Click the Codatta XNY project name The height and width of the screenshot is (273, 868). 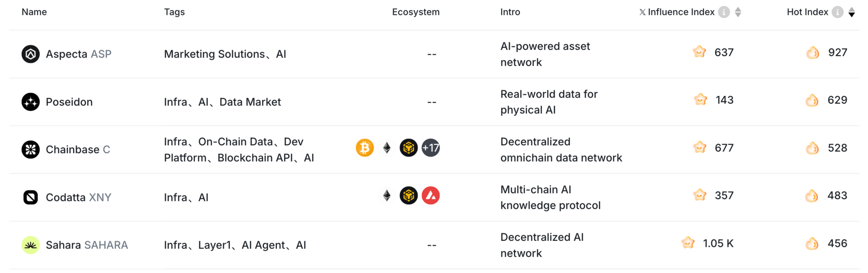(x=79, y=198)
